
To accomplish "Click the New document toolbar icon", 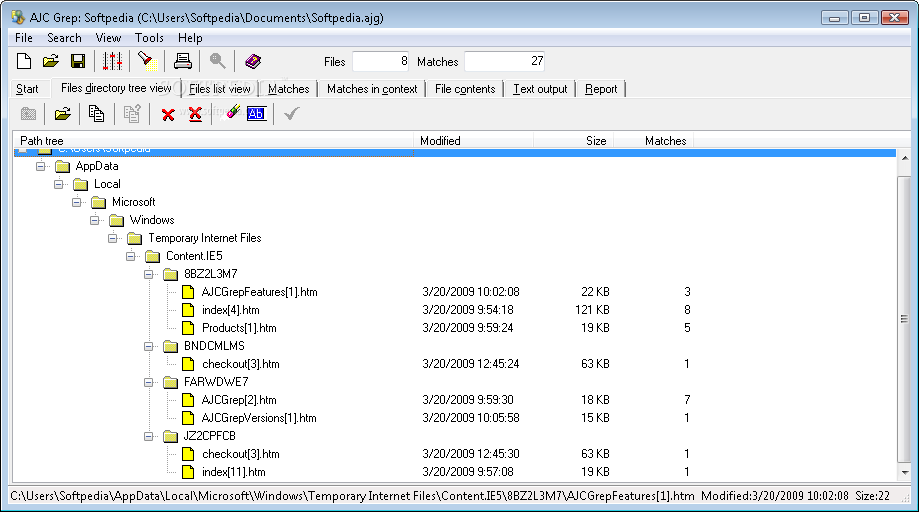I will click(24, 61).
